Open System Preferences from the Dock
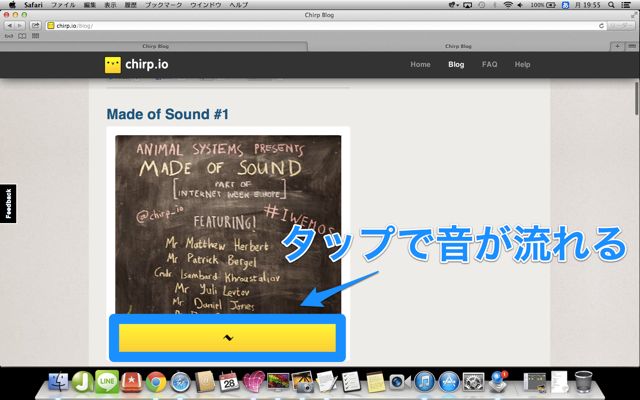This screenshot has height=400, width=640. [473, 382]
